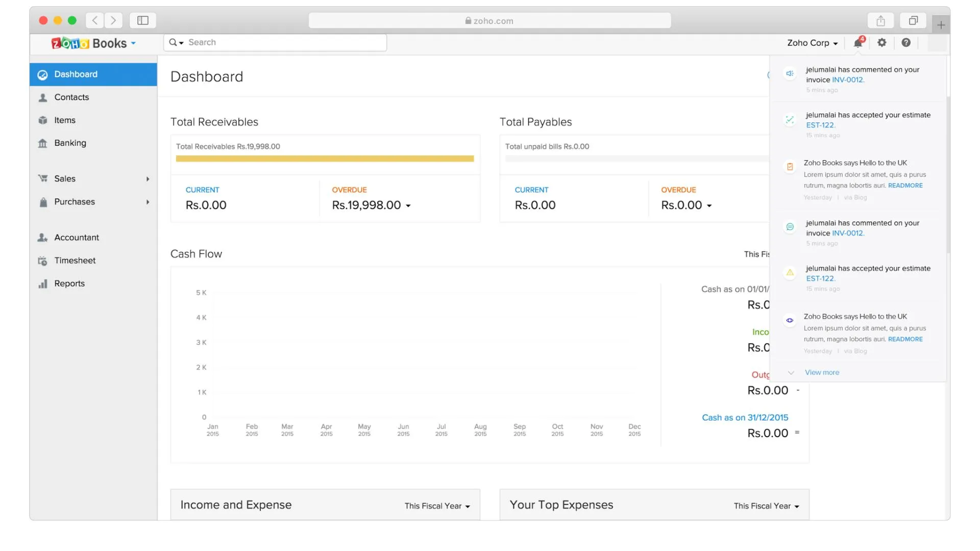Expand the Sales submenu arrow

[148, 179]
